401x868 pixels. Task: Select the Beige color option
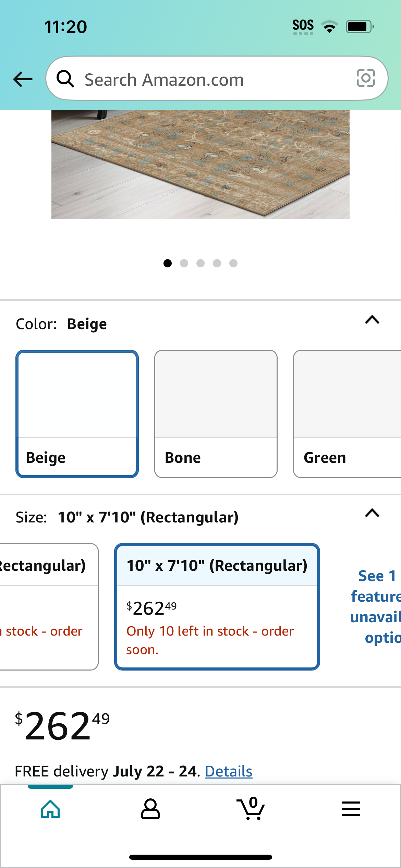[x=77, y=414]
